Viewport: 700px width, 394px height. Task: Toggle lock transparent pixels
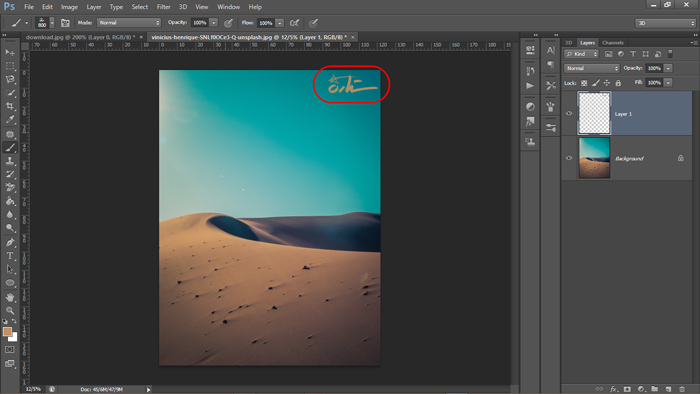(584, 83)
